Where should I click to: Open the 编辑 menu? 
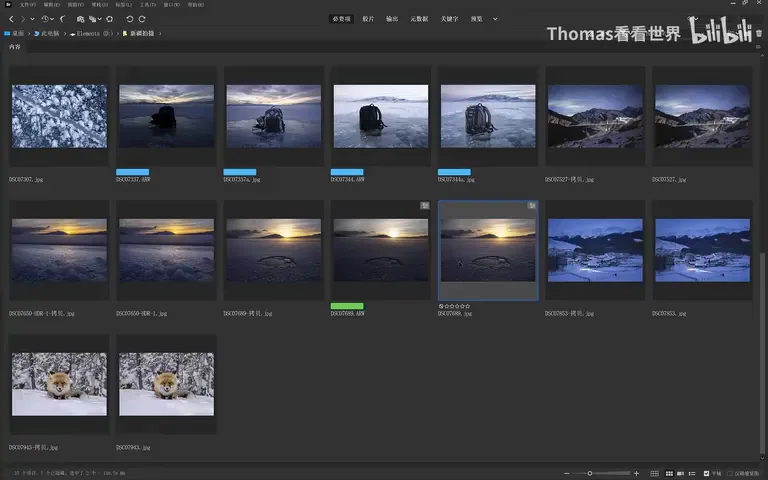pos(51,4)
